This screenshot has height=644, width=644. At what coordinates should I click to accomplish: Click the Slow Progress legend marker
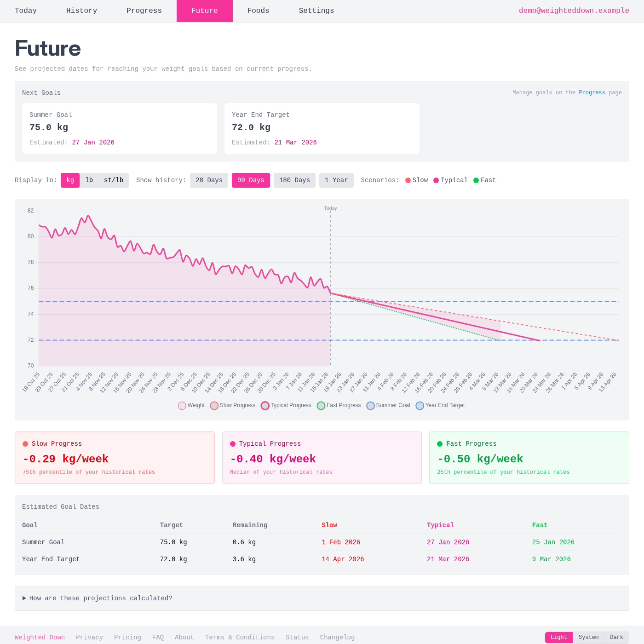tap(214, 405)
